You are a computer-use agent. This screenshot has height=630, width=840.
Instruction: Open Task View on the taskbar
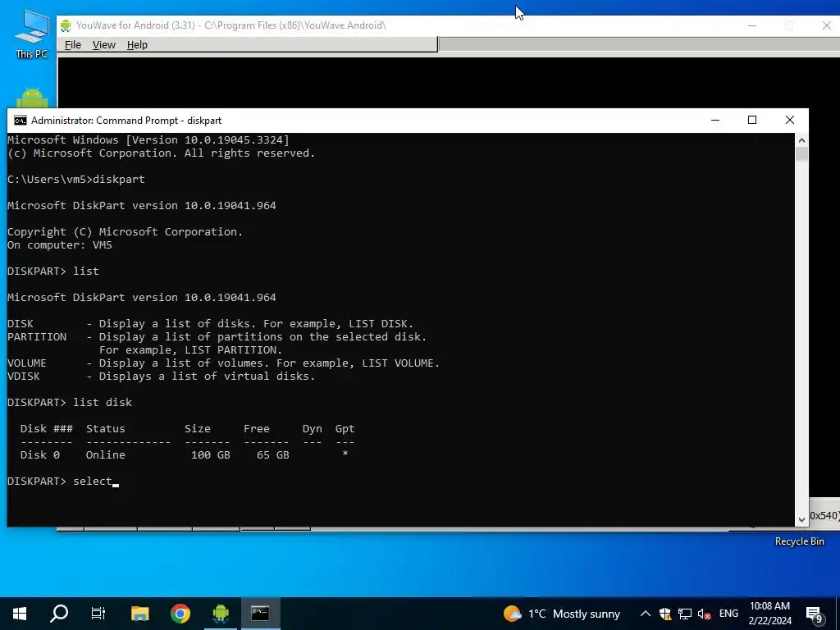tap(98, 614)
